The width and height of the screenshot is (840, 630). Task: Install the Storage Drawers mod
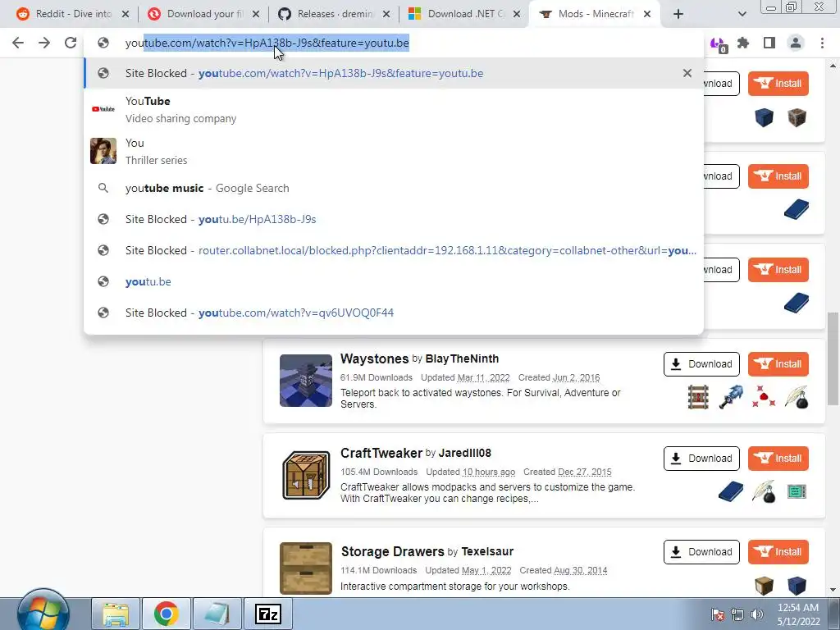click(x=778, y=552)
